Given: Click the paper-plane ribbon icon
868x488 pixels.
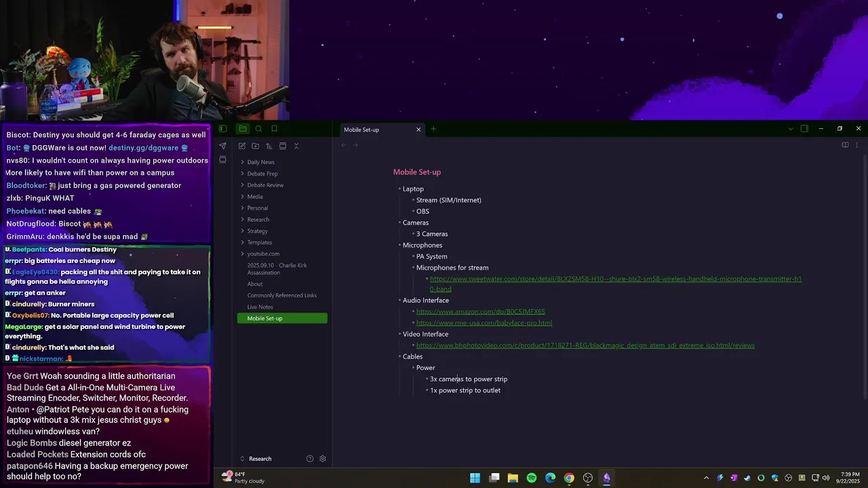Looking at the screenshot, I should (x=222, y=146).
